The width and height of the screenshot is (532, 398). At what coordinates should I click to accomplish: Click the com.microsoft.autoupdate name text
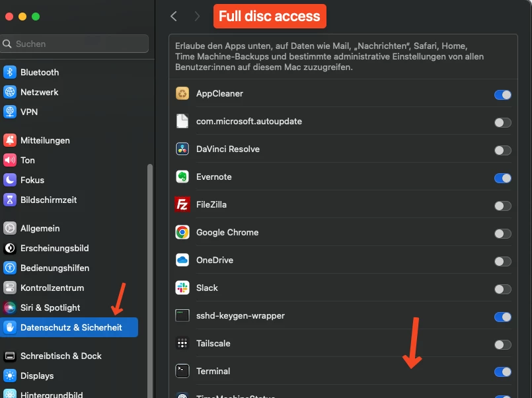(249, 121)
